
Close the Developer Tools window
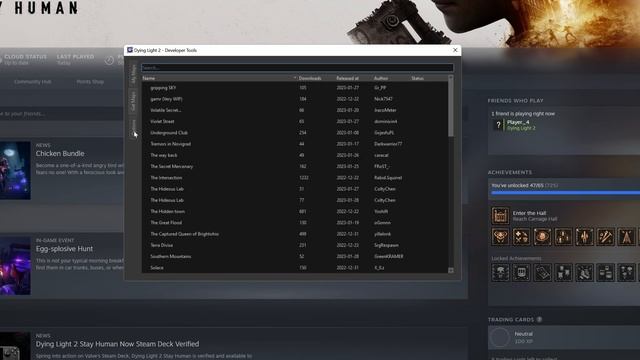[455, 50]
